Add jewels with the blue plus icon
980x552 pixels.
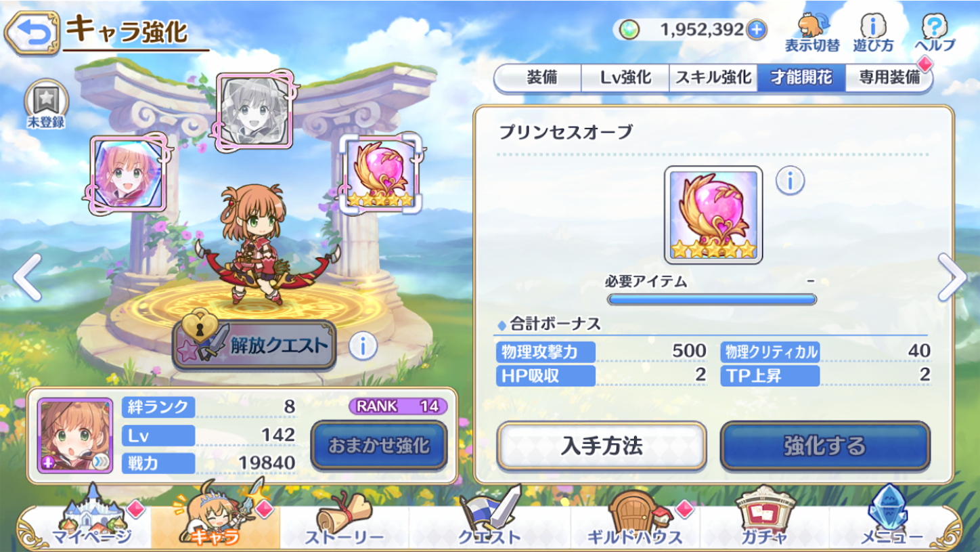(756, 30)
